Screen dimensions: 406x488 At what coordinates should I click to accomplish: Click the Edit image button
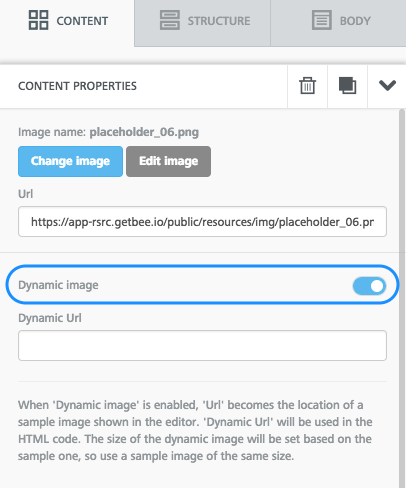[x=168, y=161]
